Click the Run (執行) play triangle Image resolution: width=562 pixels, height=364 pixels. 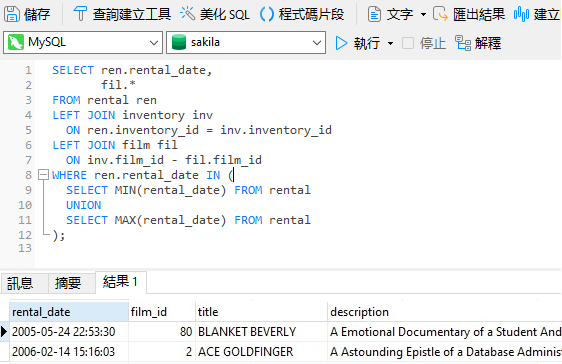point(341,43)
